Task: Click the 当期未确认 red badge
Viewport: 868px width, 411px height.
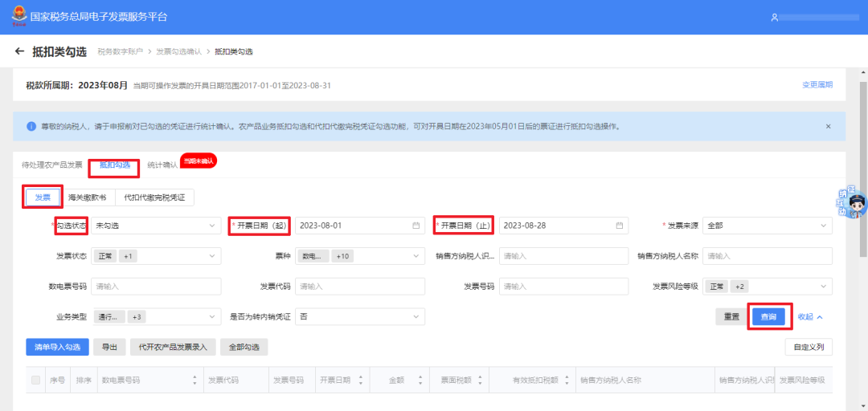Action: [x=199, y=161]
